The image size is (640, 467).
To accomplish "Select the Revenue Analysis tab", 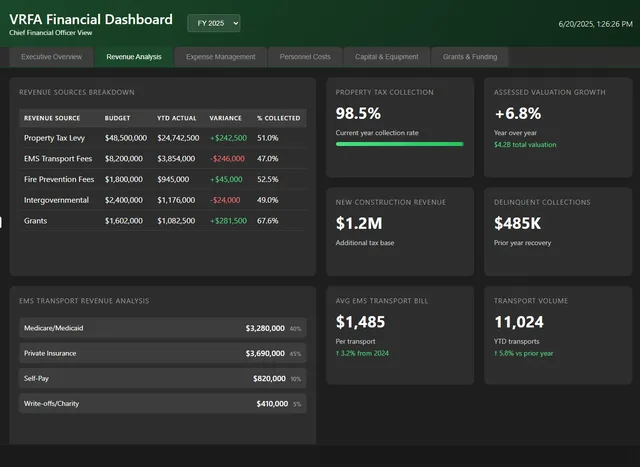I will [134, 57].
